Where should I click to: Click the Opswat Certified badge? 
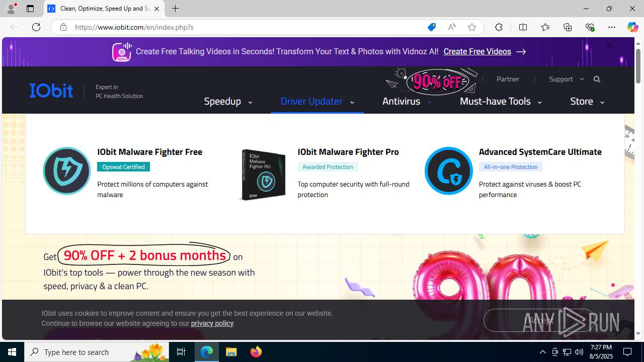click(123, 166)
